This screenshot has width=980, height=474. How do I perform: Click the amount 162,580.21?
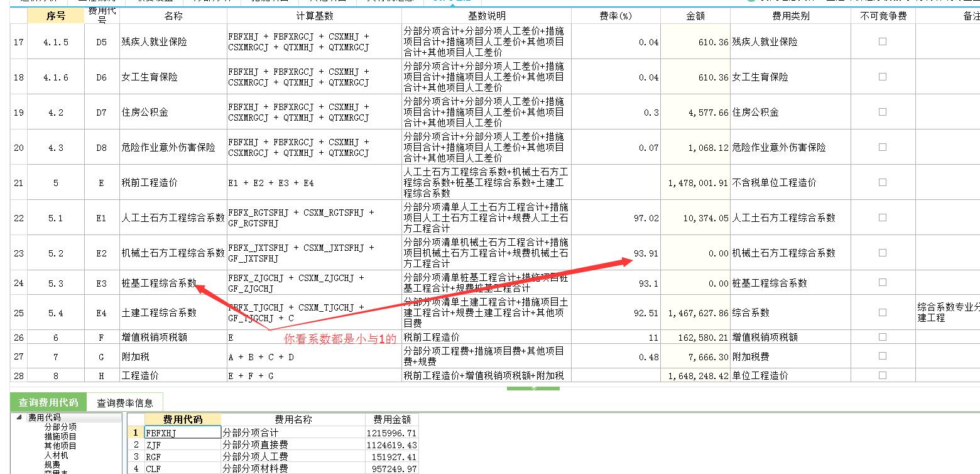(695, 337)
